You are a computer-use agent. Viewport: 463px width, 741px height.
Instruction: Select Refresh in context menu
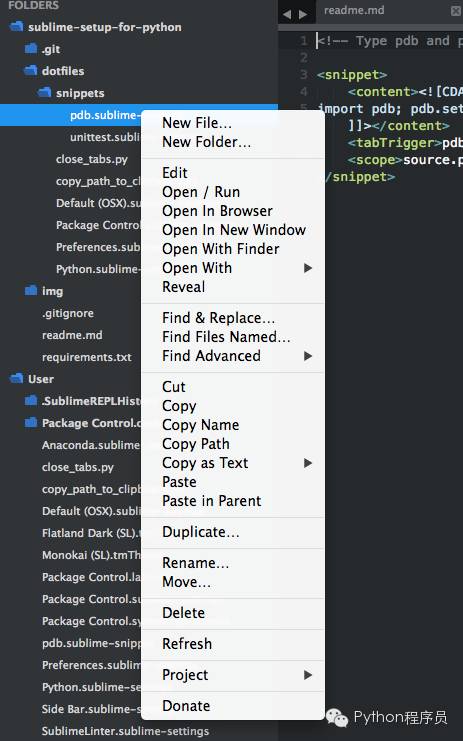click(x=187, y=644)
